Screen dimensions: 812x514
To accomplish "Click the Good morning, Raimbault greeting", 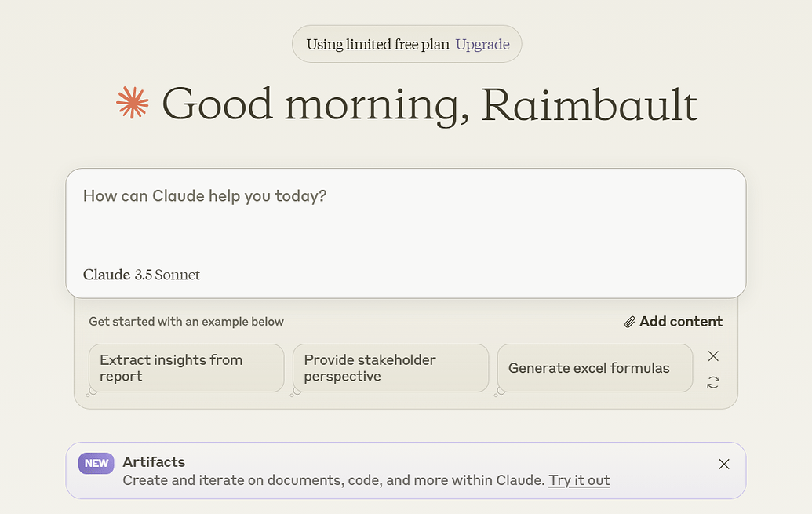I will (430, 104).
